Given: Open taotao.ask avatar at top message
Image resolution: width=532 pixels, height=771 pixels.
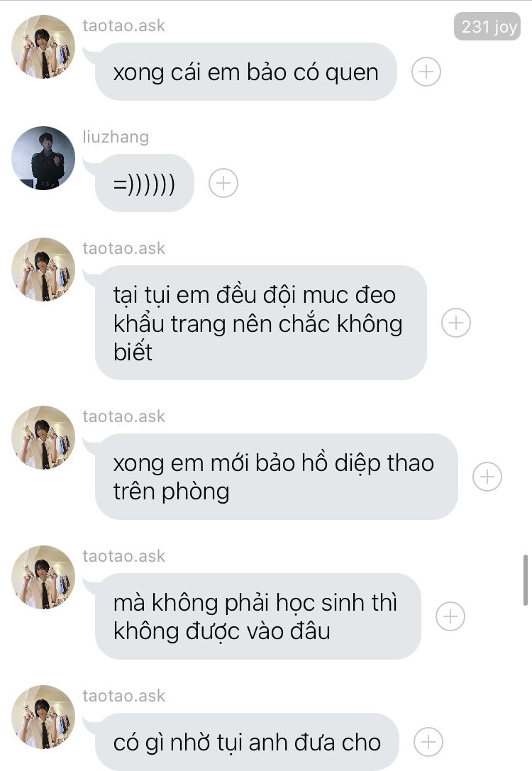Looking at the screenshot, I should tap(43, 47).
